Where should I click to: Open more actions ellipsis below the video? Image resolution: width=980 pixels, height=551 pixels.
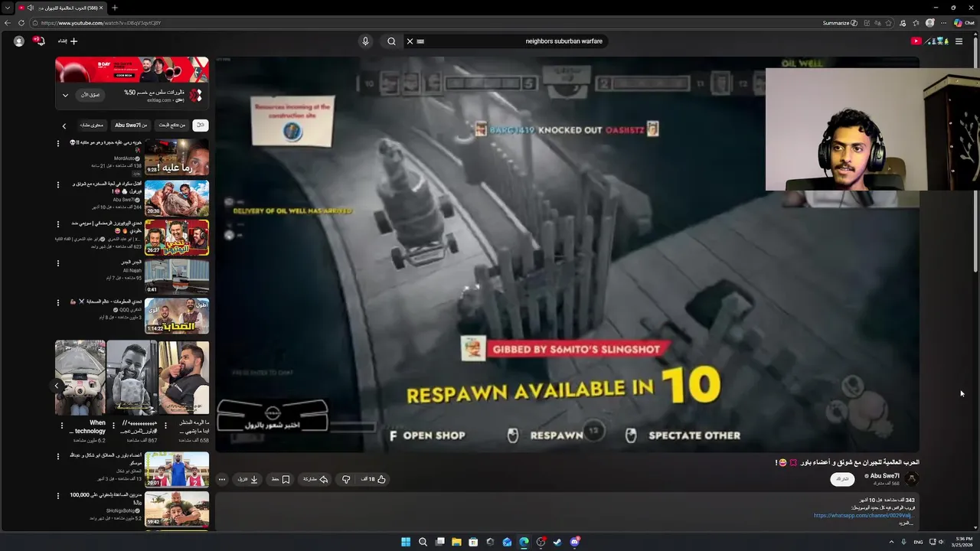click(222, 479)
